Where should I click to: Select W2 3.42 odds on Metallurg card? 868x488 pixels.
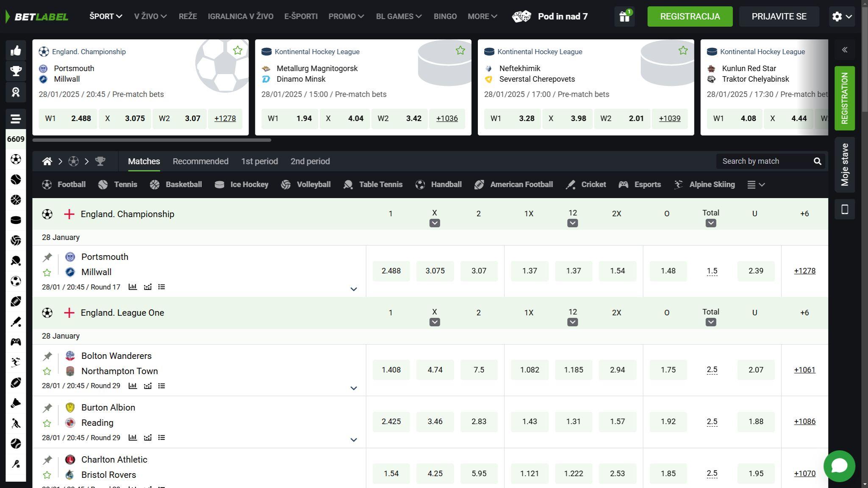point(399,119)
